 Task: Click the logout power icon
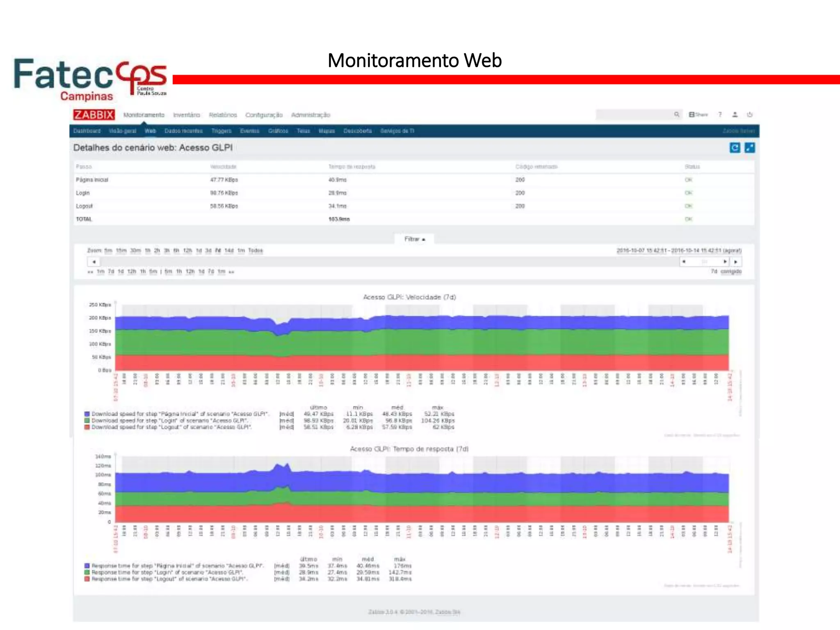750,115
